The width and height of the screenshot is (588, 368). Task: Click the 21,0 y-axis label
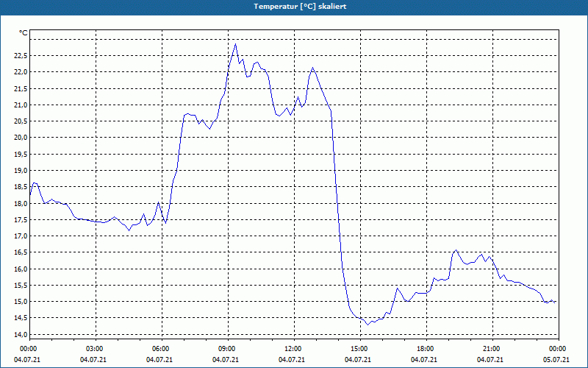[x=21, y=105]
